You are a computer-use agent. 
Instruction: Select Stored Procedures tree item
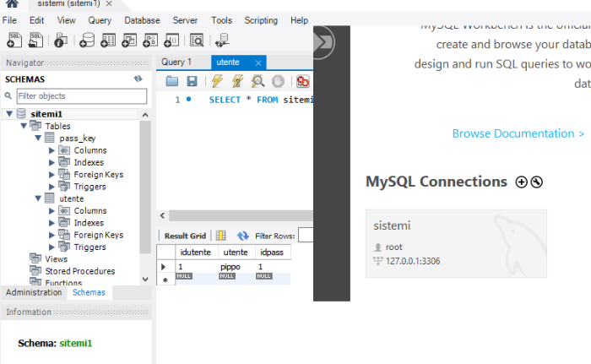pyautogui.click(x=80, y=271)
